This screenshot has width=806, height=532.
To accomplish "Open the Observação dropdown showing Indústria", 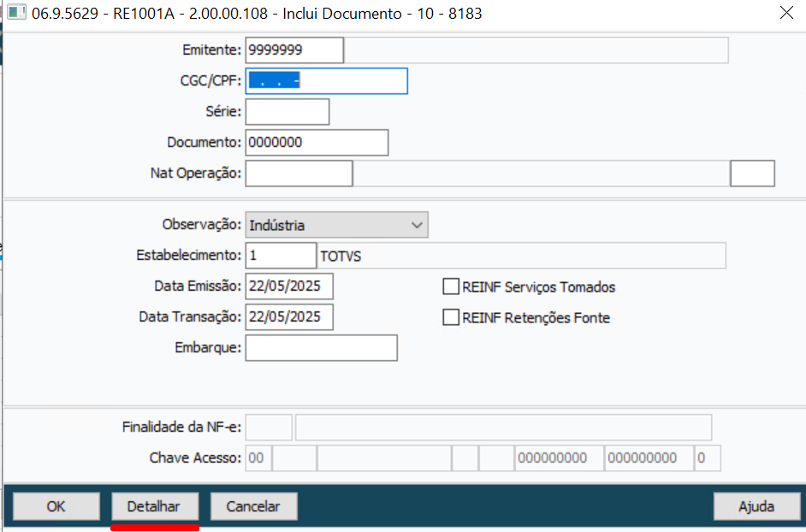I will coord(337,225).
